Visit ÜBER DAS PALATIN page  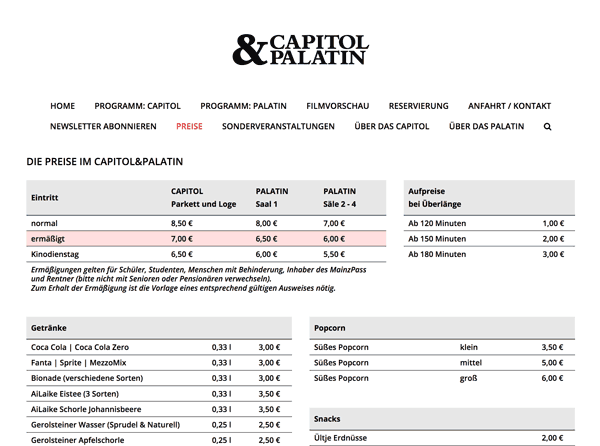tap(486, 127)
